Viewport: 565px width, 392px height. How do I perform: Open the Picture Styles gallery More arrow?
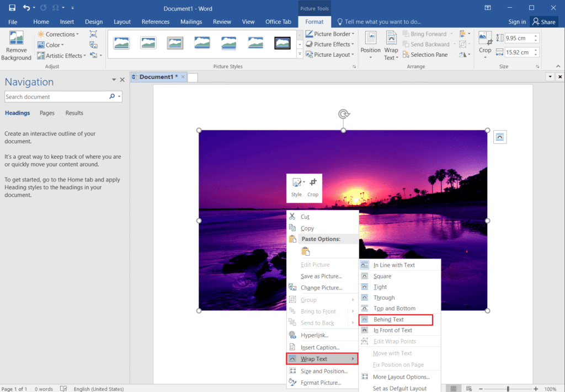pyautogui.click(x=300, y=53)
